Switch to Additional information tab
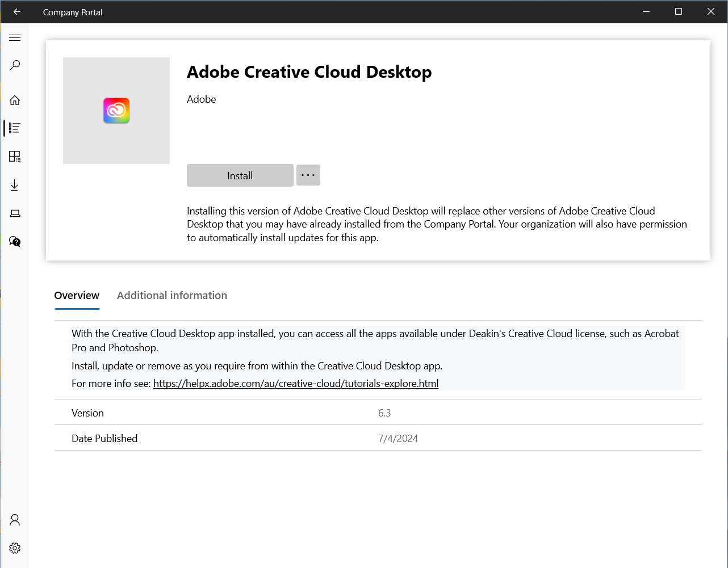Viewport: 728px width, 568px height. tap(172, 295)
